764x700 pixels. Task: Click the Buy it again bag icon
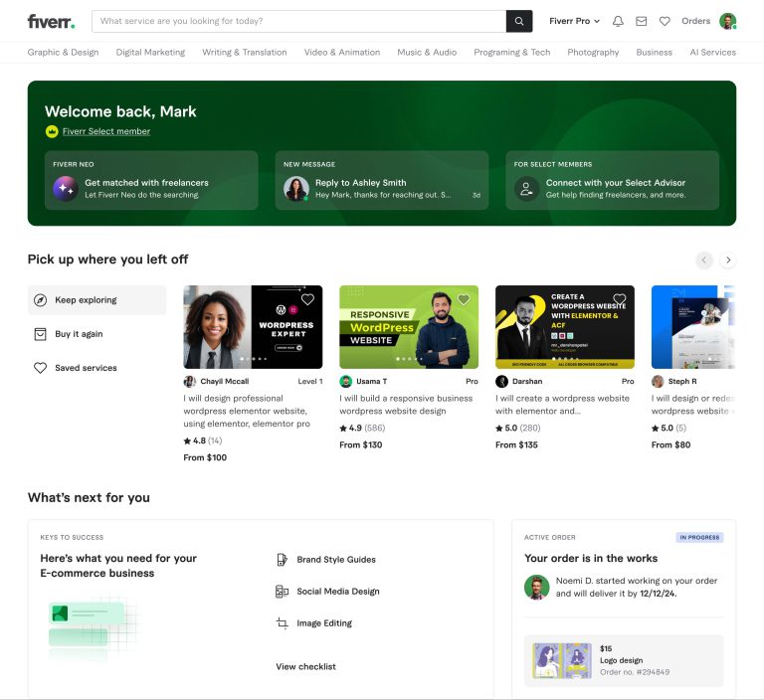point(41,334)
